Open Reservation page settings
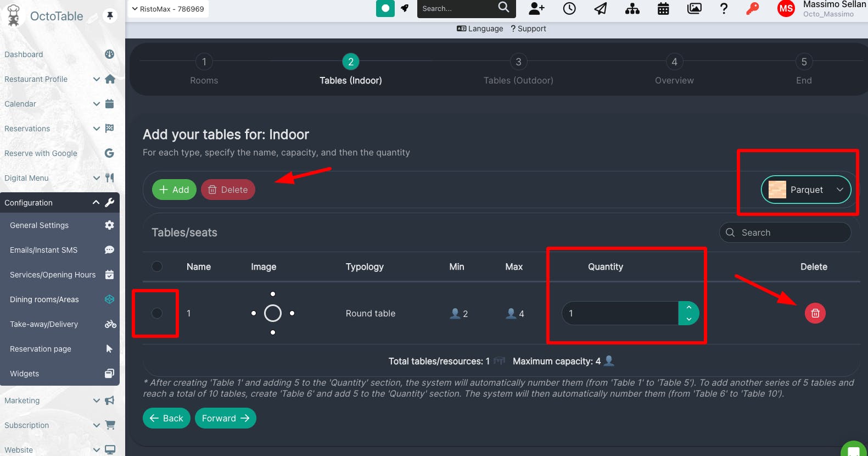Viewport: 868px width, 456px height. point(59,349)
